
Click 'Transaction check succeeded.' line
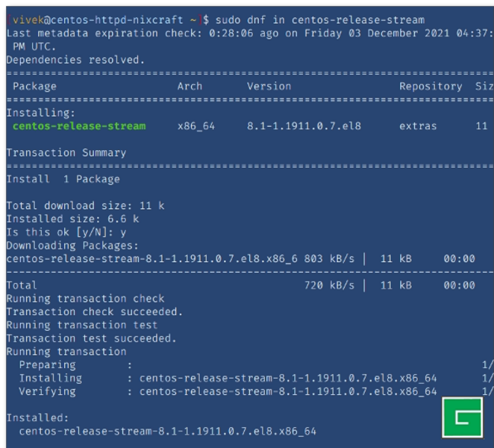coord(95,311)
